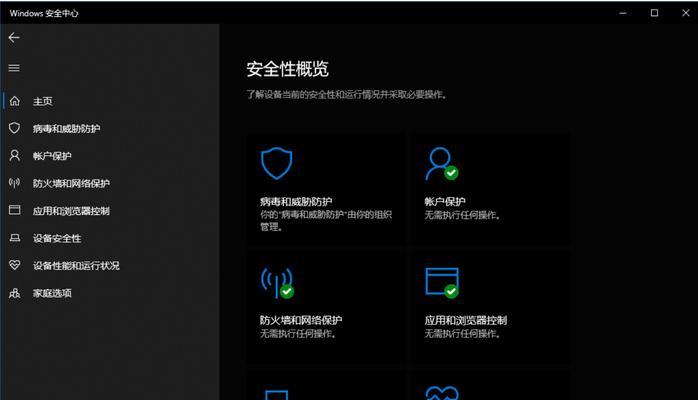Open 应用和浏览器控制 in the sidebar
The image size is (698, 400).
tap(71, 211)
